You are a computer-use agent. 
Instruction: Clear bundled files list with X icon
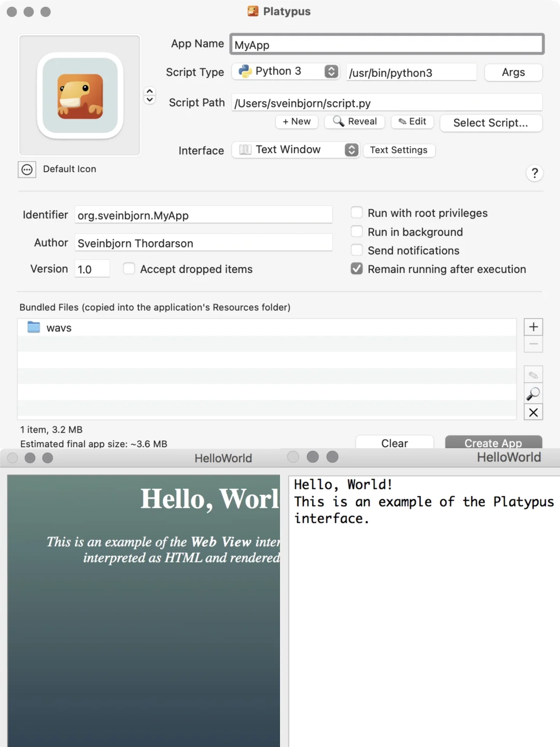point(534,412)
